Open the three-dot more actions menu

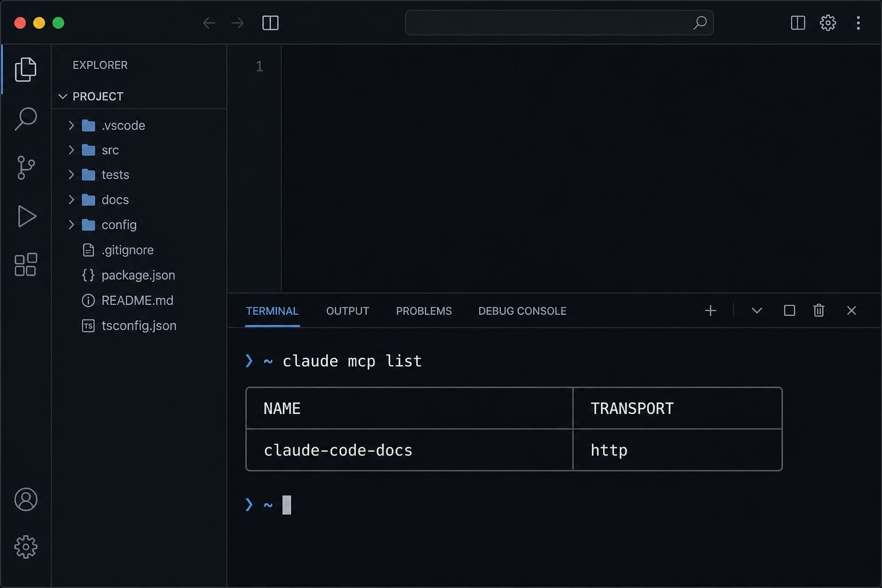tap(858, 23)
